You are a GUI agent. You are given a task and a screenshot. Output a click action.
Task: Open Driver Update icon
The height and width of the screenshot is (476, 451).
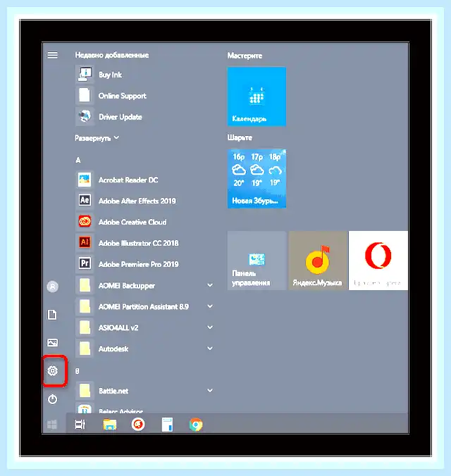(85, 116)
